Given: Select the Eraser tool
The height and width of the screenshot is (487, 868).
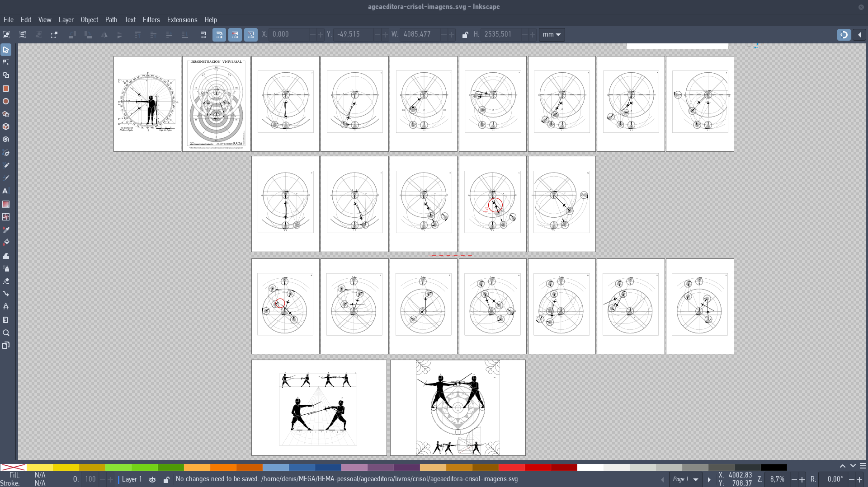Looking at the screenshot, I should pyautogui.click(x=6, y=281).
